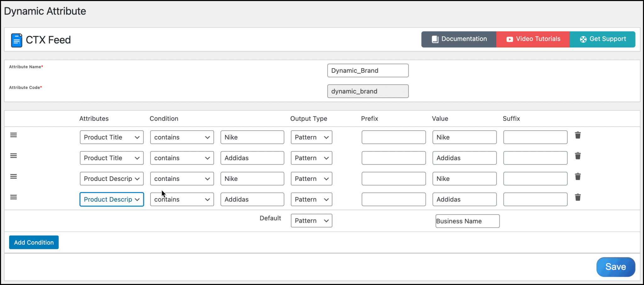Click the Save button
The width and height of the screenshot is (644, 285).
(615, 266)
